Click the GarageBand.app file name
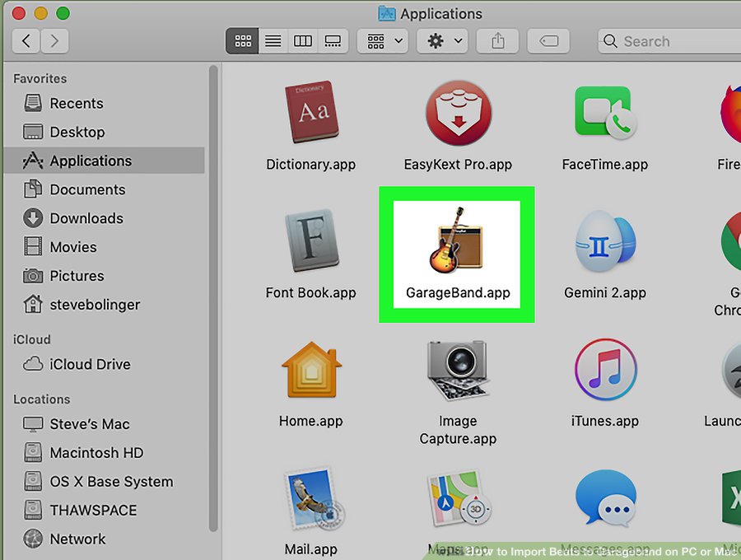This screenshot has height=560, width=741. [x=458, y=293]
